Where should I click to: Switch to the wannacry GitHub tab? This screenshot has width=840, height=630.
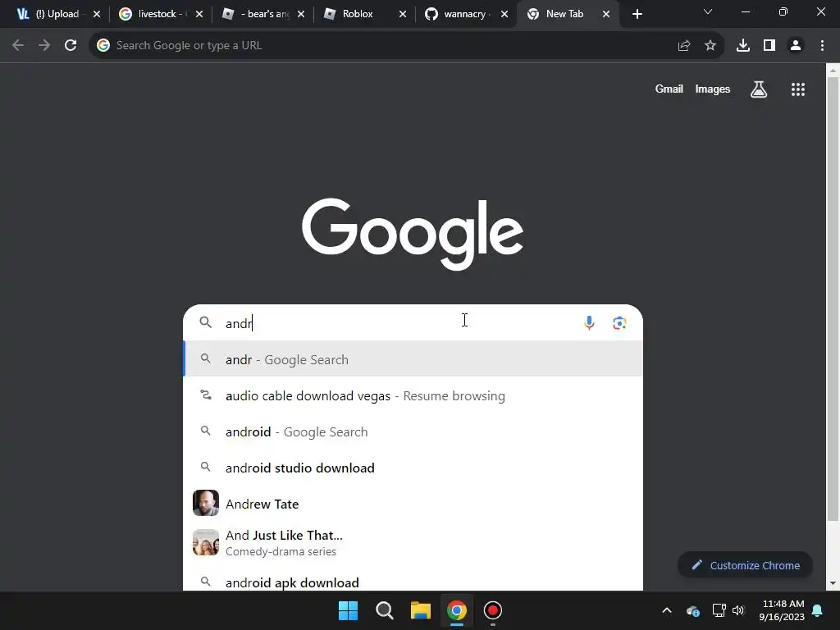pyautogui.click(x=463, y=14)
